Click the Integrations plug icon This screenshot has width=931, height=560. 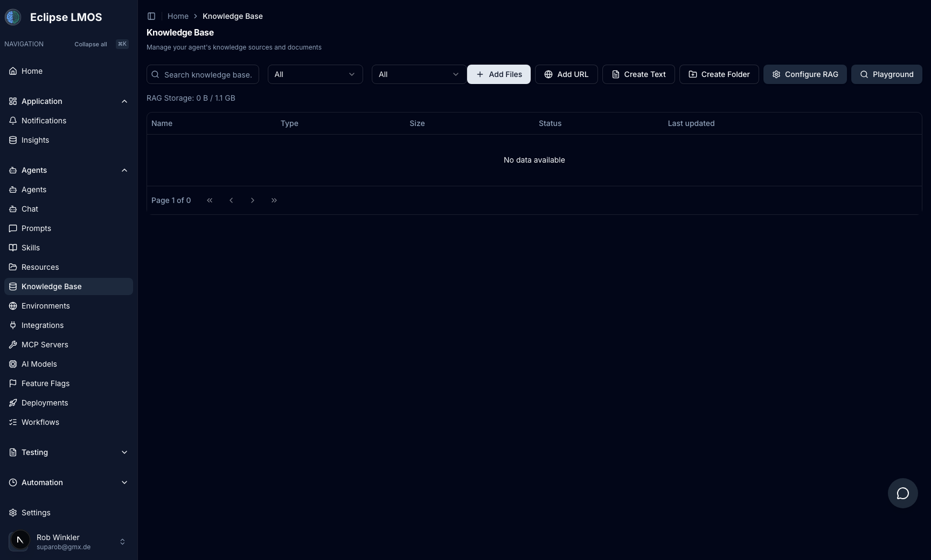[x=13, y=325]
